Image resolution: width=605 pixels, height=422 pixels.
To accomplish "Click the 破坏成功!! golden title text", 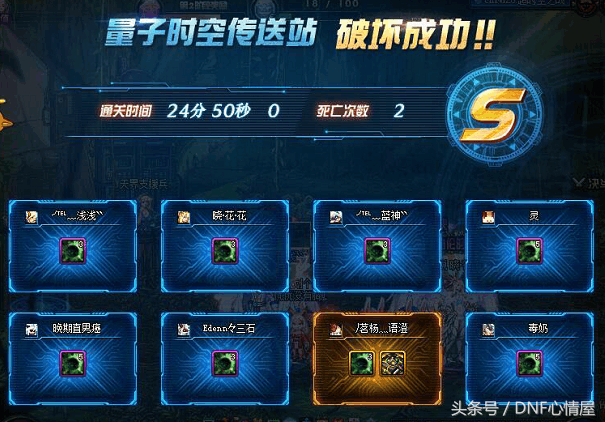I will click(416, 35).
